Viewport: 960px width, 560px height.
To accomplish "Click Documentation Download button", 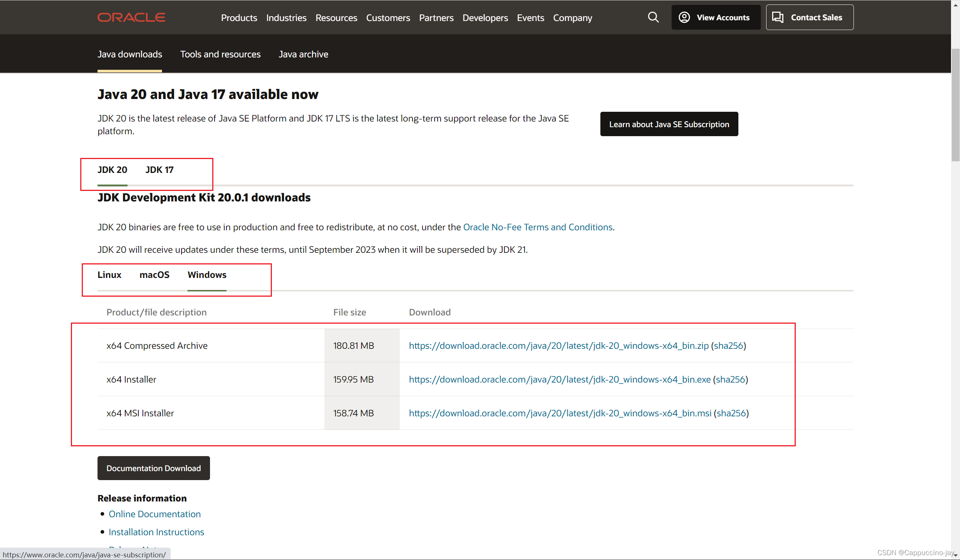I will [154, 468].
